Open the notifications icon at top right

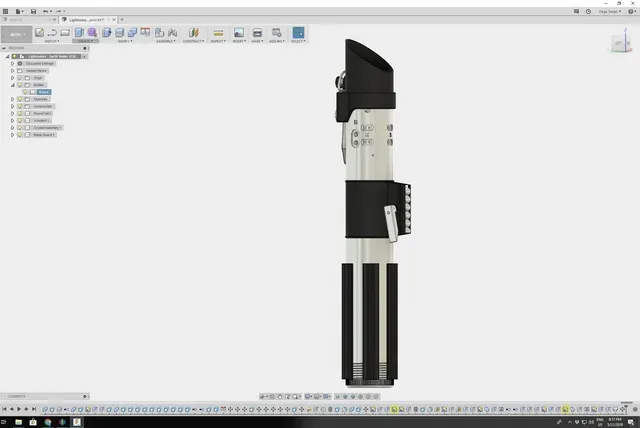click(x=576, y=11)
